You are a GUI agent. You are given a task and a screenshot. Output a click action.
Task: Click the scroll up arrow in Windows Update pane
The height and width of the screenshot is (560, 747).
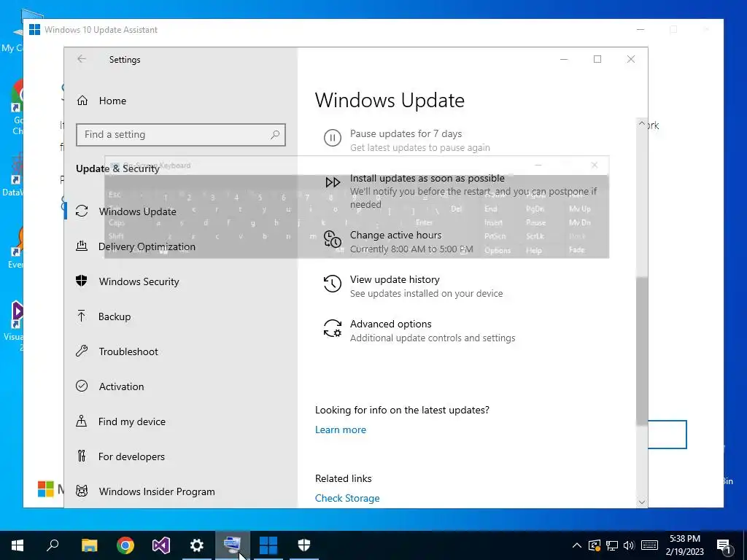point(642,124)
